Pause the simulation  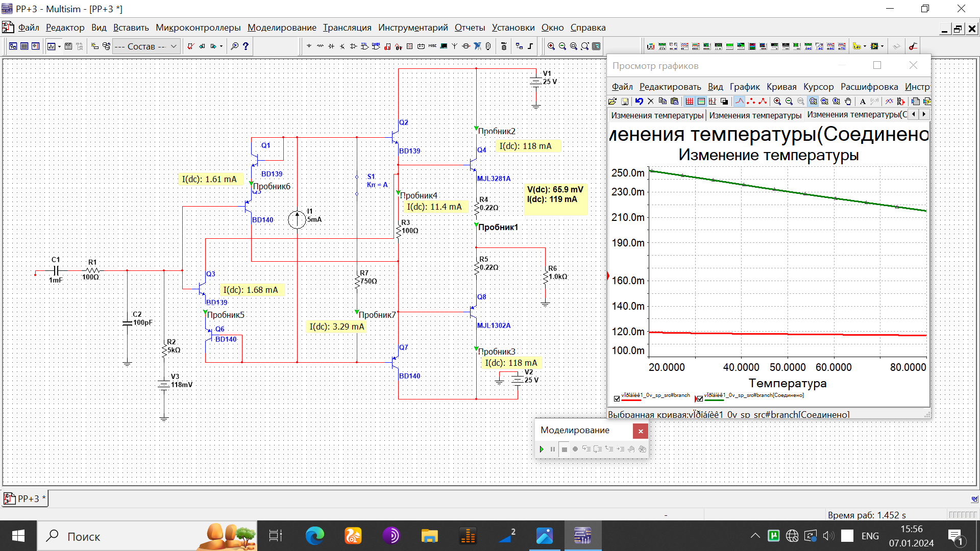(x=553, y=449)
